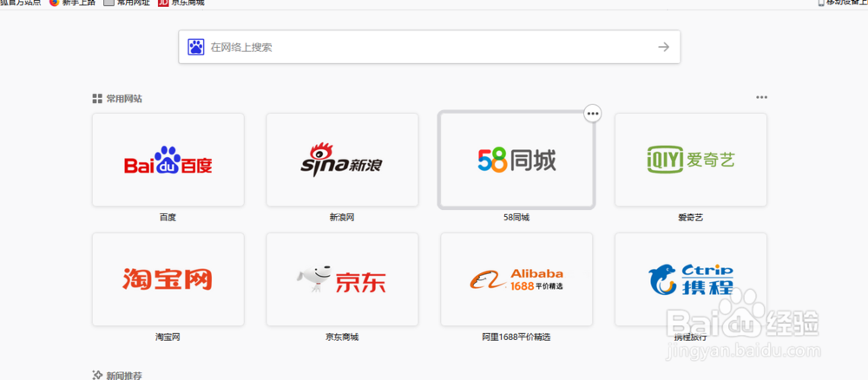Viewport: 868px width, 380px height.
Task: Click the 58同城 label under tile
Action: point(516,218)
